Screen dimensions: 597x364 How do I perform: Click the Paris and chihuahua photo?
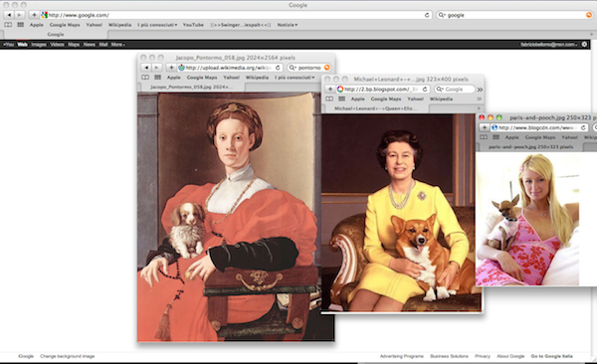click(527, 219)
